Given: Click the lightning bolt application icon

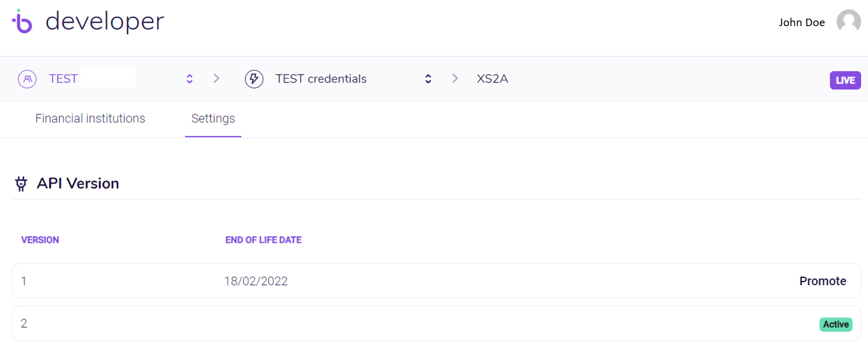Looking at the screenshot, I should [x=254, y=79].
